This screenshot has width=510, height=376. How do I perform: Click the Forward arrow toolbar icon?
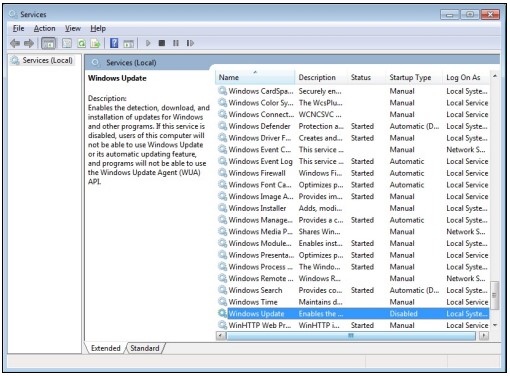tap(29, 43)
